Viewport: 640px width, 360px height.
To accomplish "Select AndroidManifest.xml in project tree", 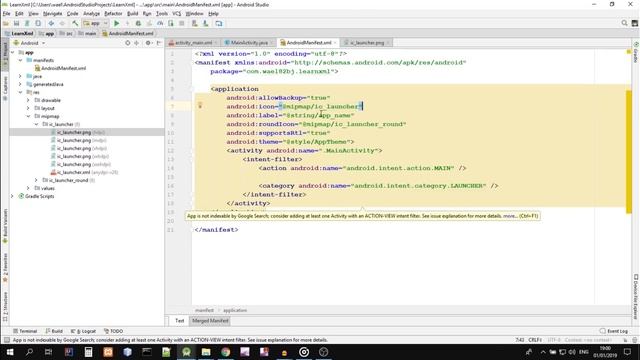I will click(x=64, y=68).
